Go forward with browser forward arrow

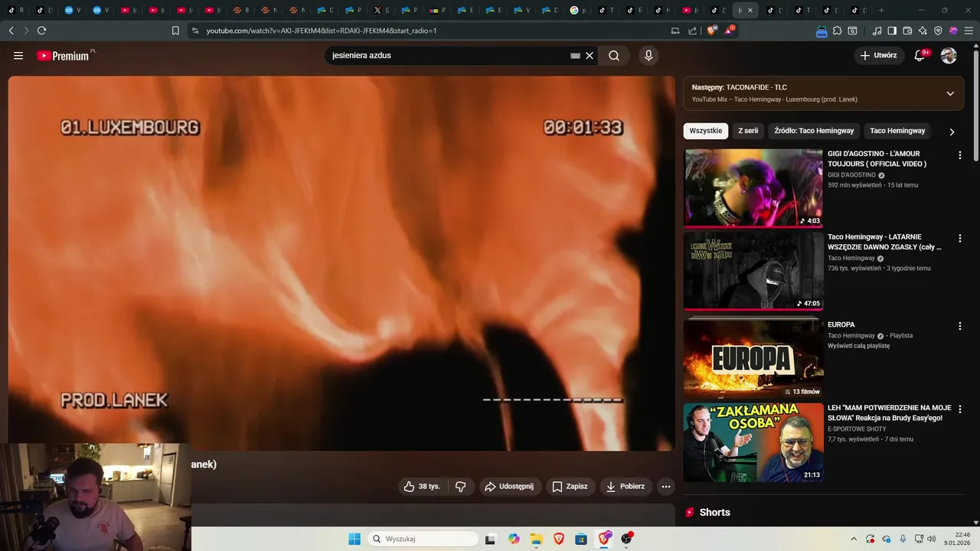(x=26, y=31)
